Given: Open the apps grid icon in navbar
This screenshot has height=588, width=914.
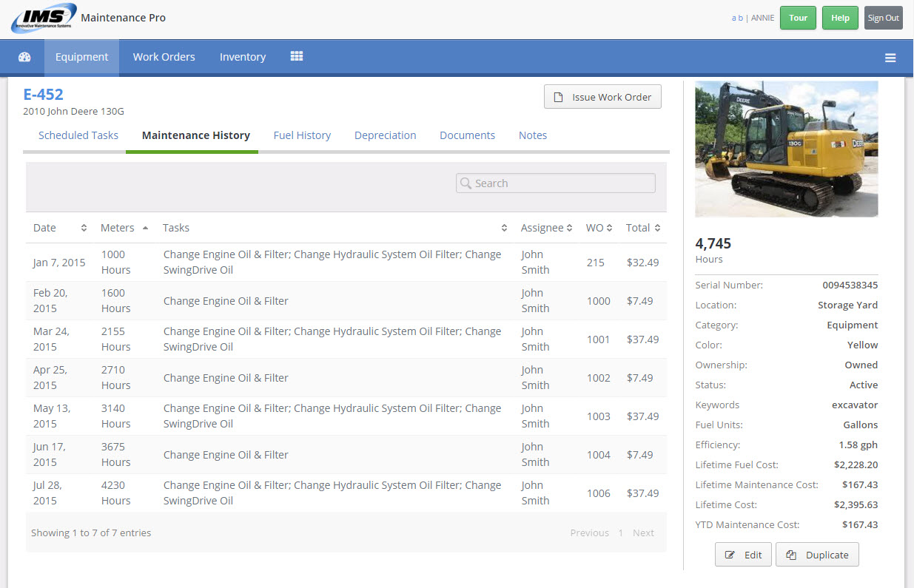Looking at the screenshot, I should [x=297, y=56].
